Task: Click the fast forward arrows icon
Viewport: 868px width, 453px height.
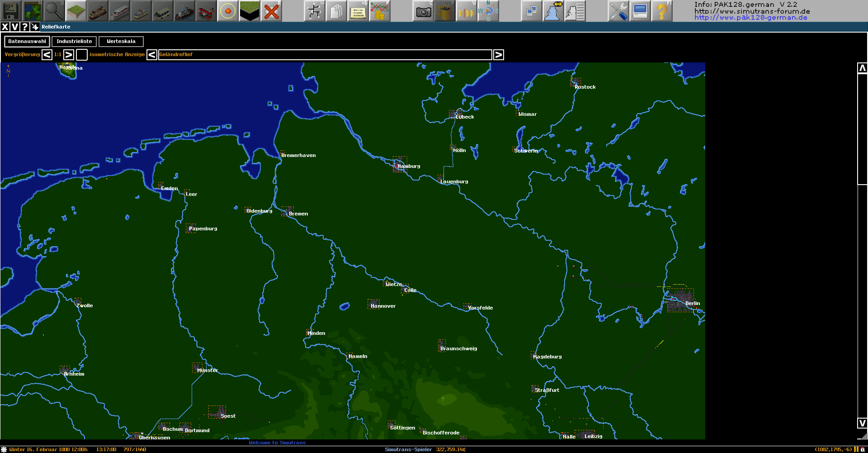Action: coord(466,11)
